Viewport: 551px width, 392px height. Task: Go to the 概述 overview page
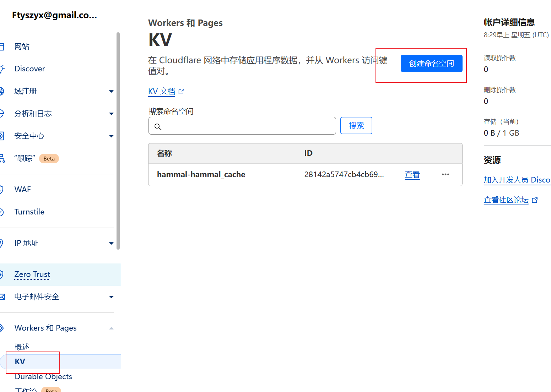tap(22, 347)
